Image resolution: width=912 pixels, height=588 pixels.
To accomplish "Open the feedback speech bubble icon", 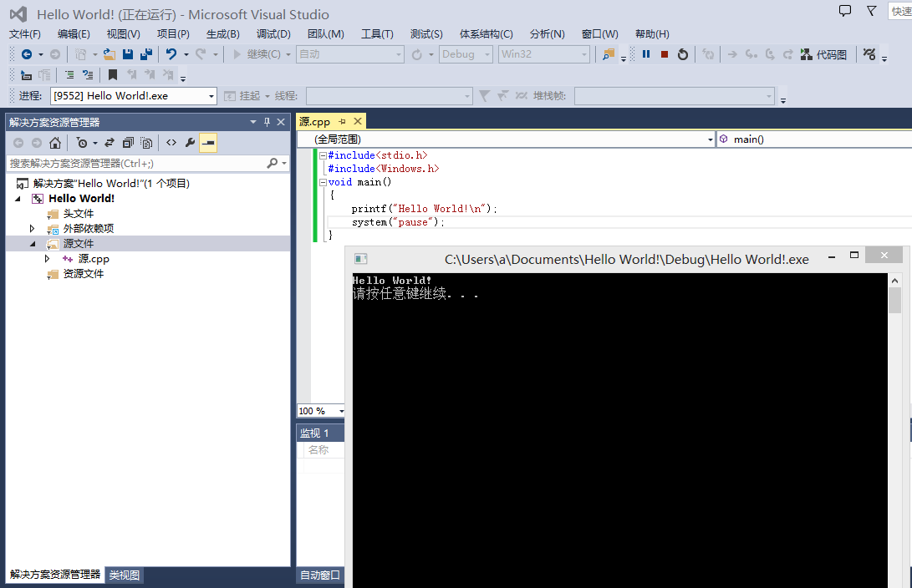I will coord(844,11).
